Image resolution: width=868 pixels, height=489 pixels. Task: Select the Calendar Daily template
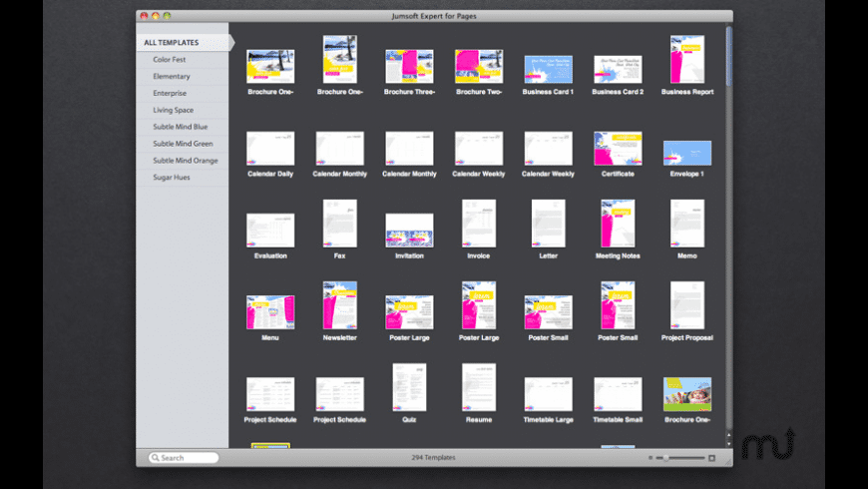[x=270, y=149]
